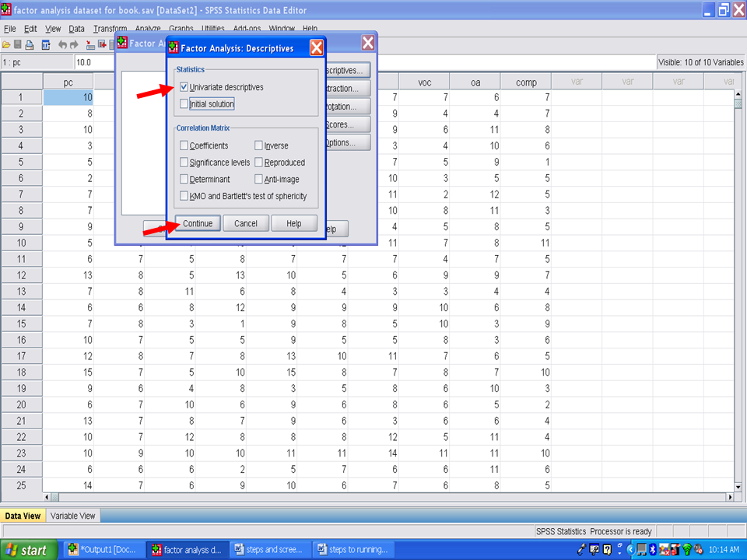Click the cell value input field showing 10.0

(311, 62)
